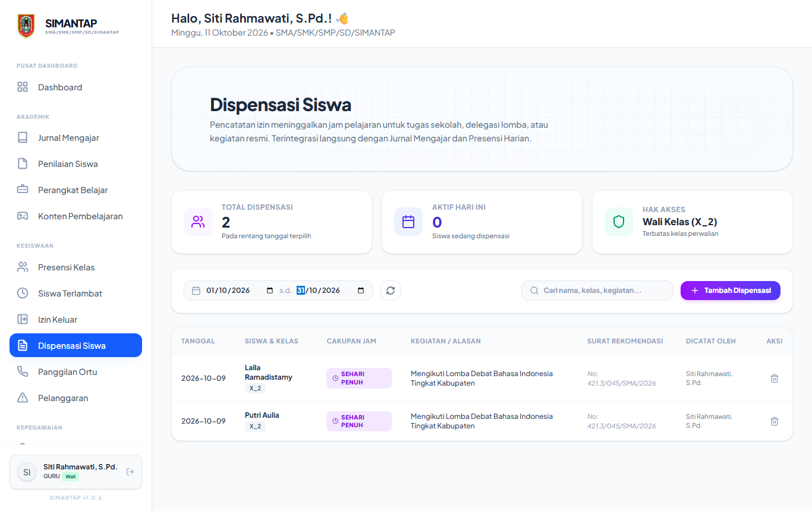
Task: Click the calendar icon left of start date
Action: pyautogui.click(x=196, y=291)
